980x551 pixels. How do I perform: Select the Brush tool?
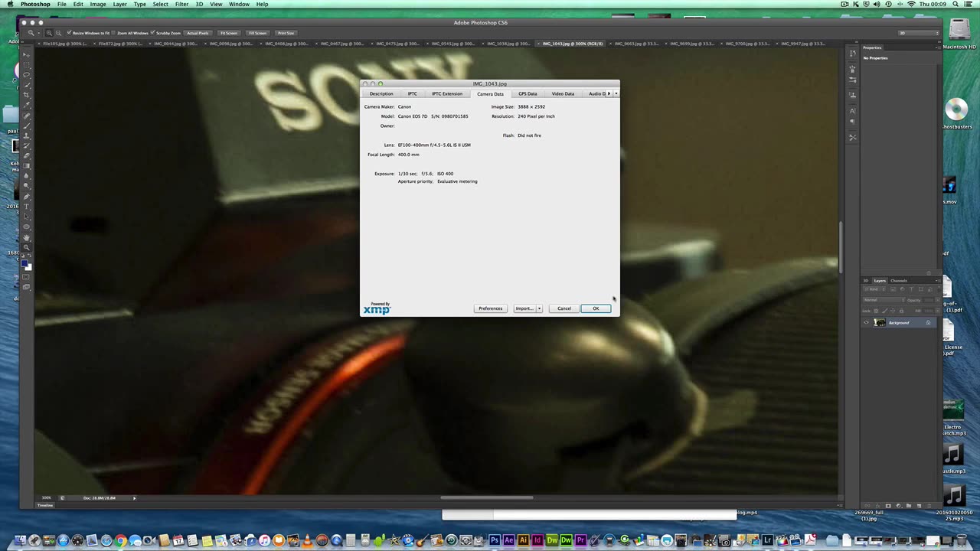tap(25, 126)
